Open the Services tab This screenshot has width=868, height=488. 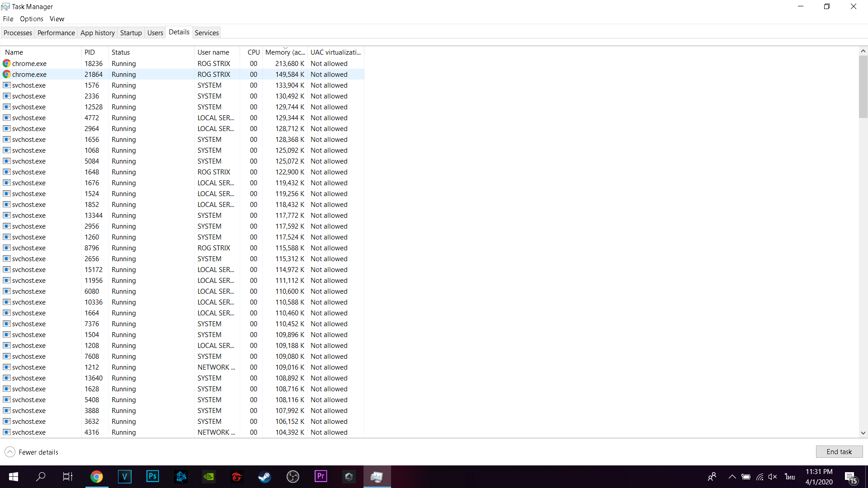[207, 33]
